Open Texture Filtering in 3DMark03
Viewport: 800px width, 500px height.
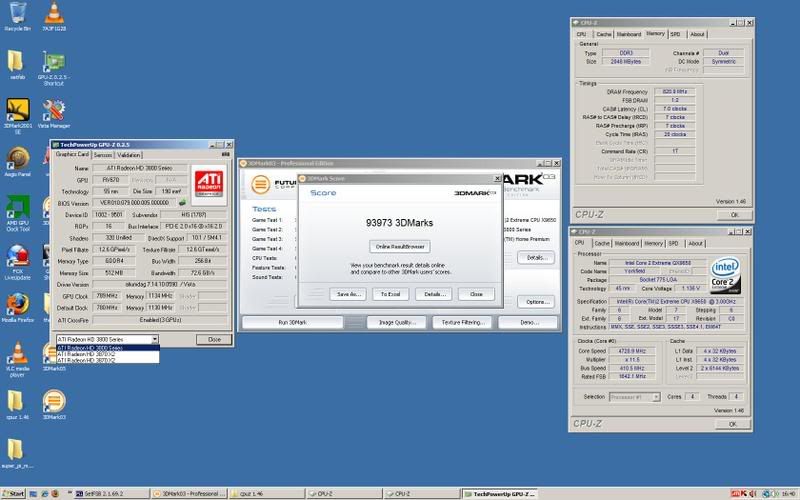[x=463, y=322]
